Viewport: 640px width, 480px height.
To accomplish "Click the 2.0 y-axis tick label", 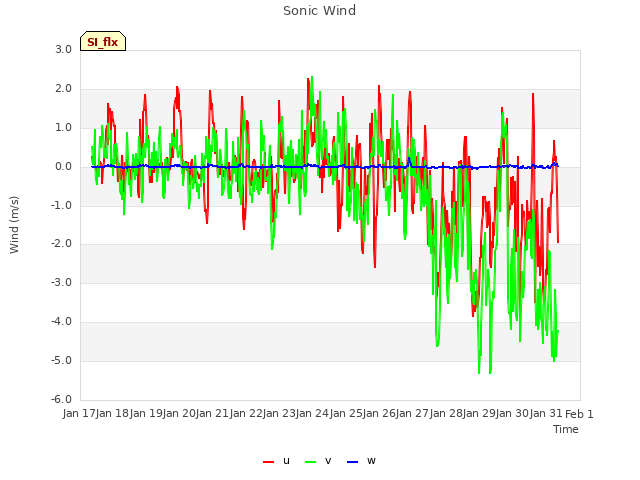I will (x=64, y=89).
